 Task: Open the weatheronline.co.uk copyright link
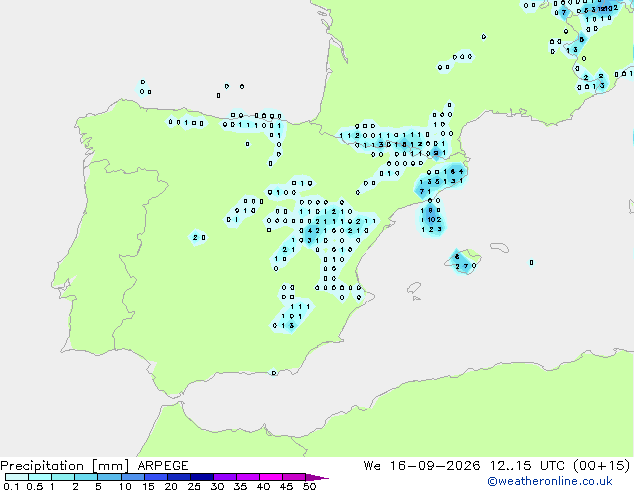pos(550,481)
